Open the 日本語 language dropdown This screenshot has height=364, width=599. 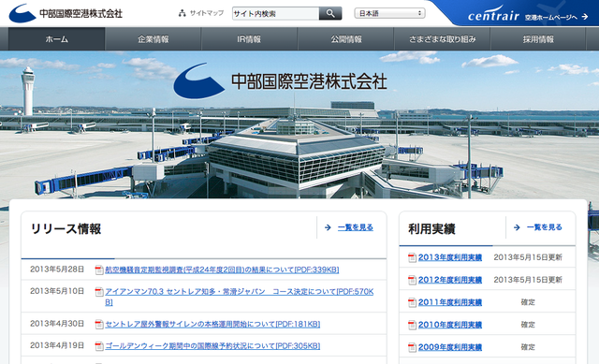(389, 13)
